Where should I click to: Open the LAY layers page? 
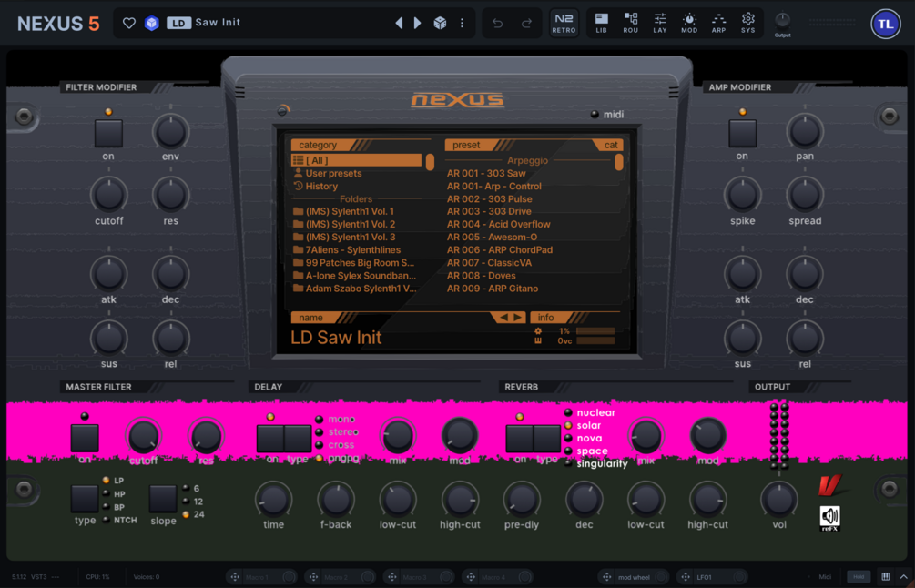point(660,24)
